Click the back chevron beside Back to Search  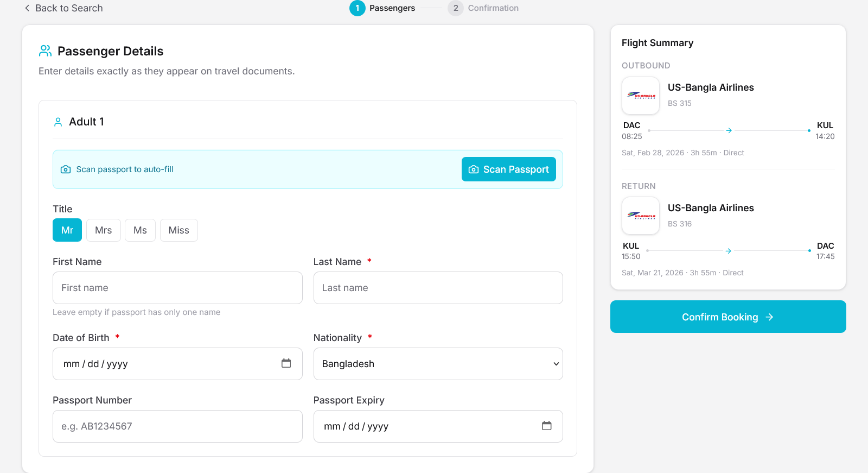(x=27, y=8)
